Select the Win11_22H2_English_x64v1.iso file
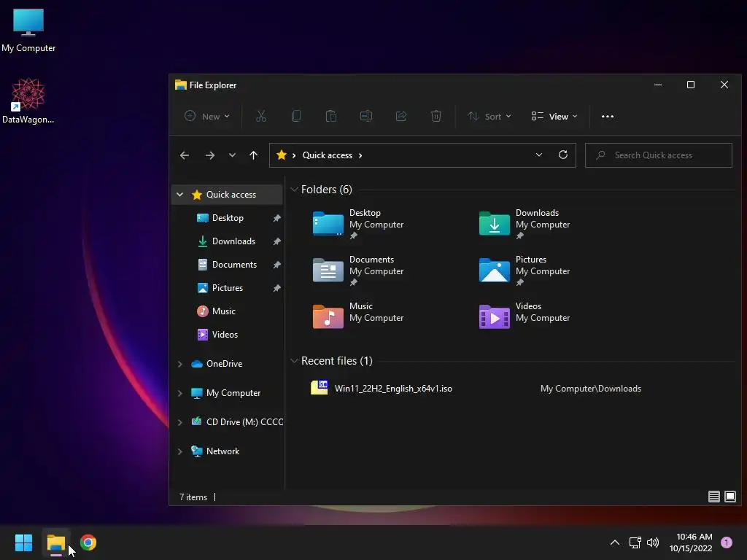 point(393,389)
